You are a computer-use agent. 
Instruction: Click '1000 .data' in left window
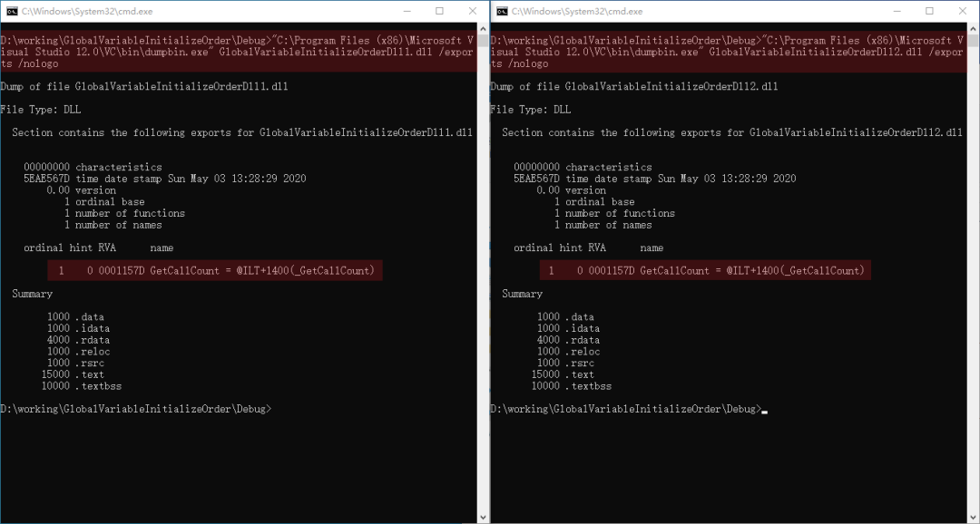point(75,317)
